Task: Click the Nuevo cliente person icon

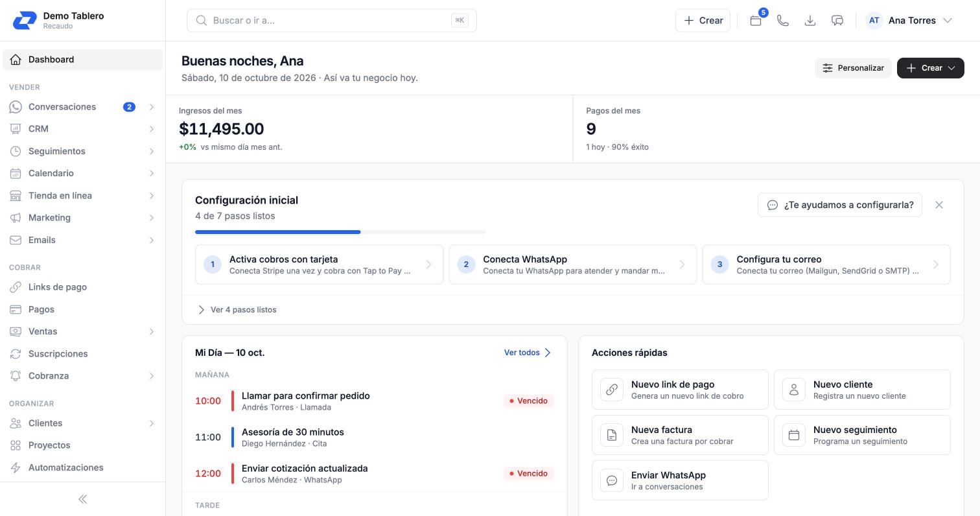Action: 794,390
